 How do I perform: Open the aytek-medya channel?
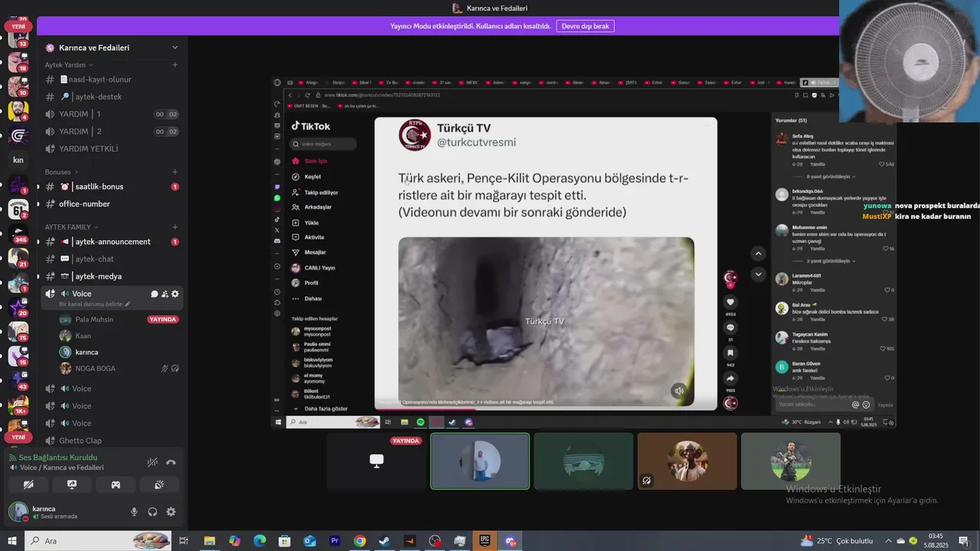(x=112, y=276)
